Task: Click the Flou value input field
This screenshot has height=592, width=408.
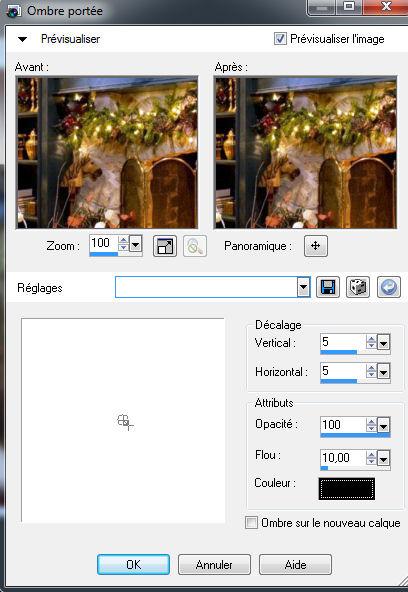Action: click(343, 458)
